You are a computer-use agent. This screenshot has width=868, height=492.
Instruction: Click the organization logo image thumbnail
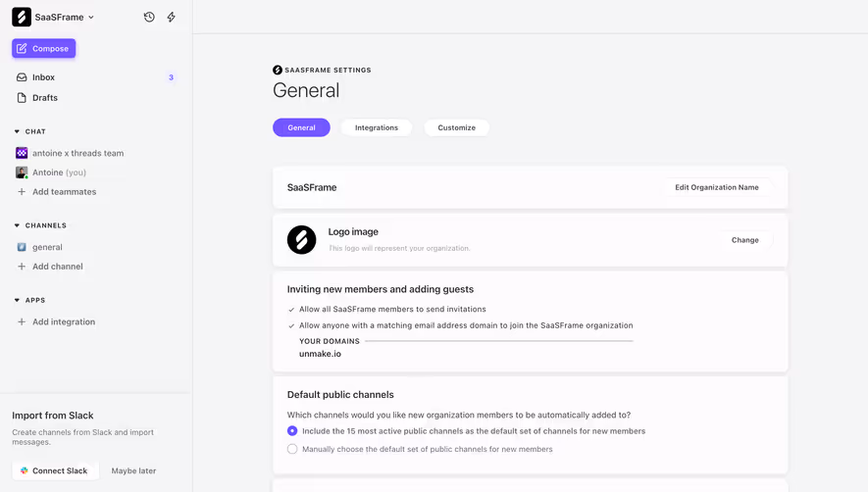tap(302, 240)
